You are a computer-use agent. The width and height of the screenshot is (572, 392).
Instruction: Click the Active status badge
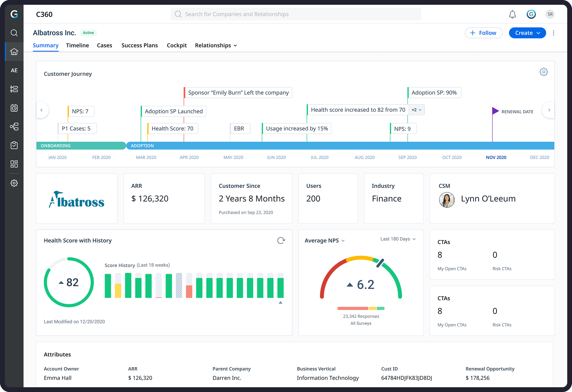(88, 33)
